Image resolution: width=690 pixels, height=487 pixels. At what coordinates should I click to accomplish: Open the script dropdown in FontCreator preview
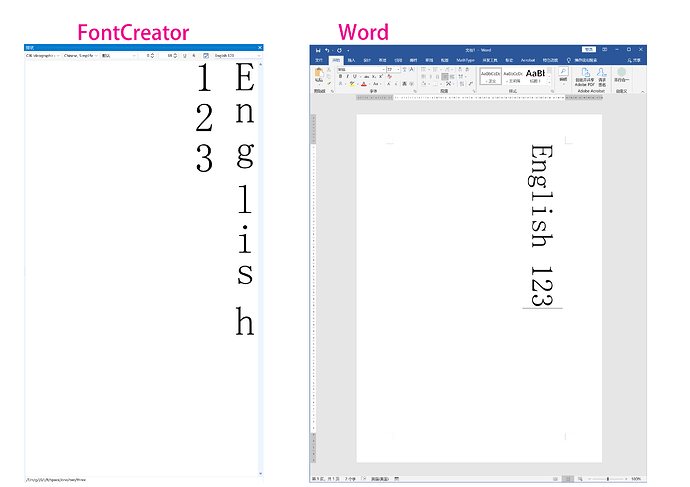(x=43, y=56)
